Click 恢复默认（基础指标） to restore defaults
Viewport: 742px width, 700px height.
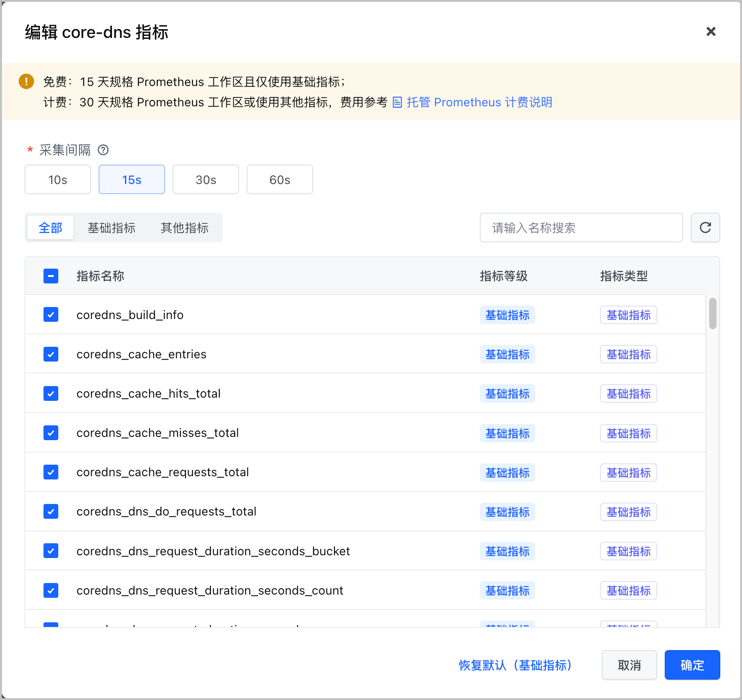(515, 665)
